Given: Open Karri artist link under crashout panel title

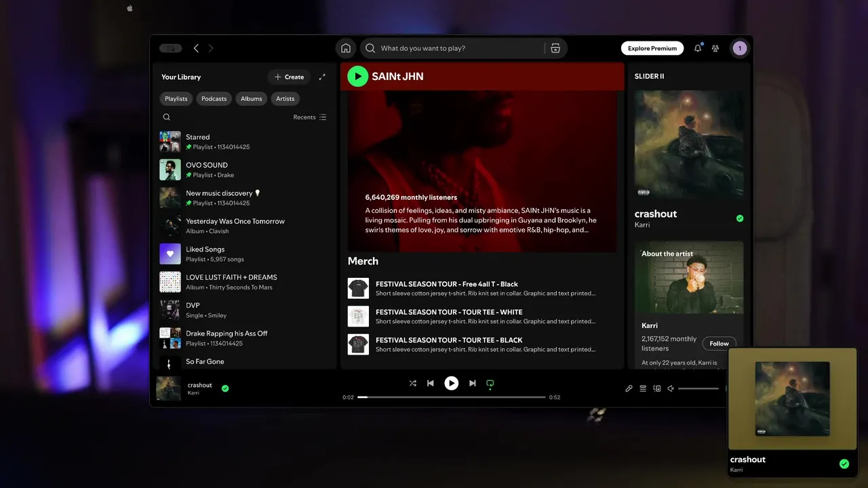Looking at the screenshot, I should click(642, 225).
